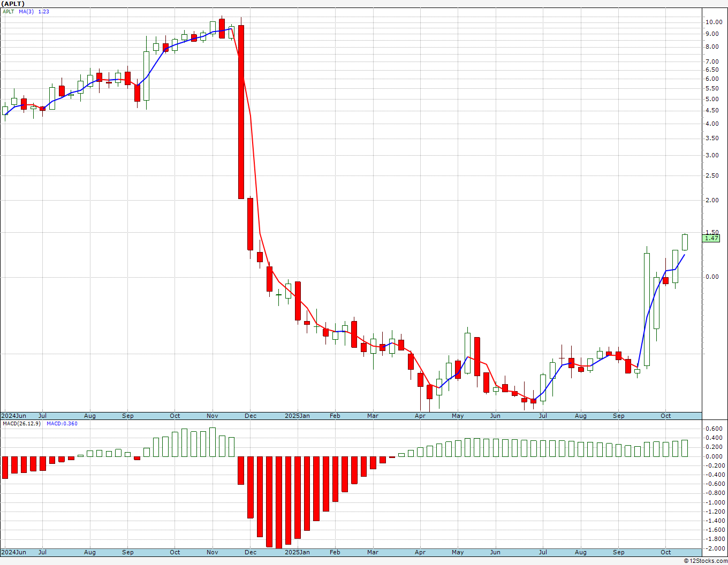The height and width of the screenshot is (565, 728).
Task: Click 2024Jun on the MACD panel time axis
Action: [x=14, y=552]
